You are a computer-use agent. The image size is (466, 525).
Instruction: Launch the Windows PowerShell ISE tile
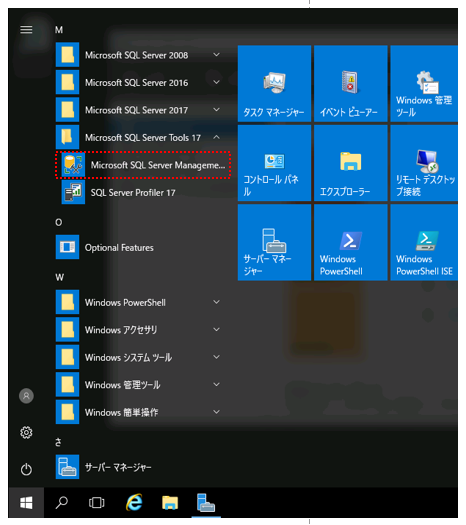[x=424, y=242]
